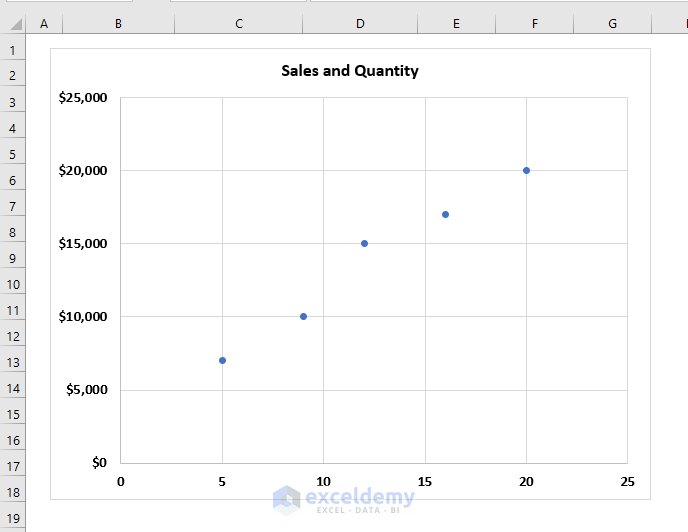
Task: Click the horizontal axis label 10
Action: click(323, 482)
